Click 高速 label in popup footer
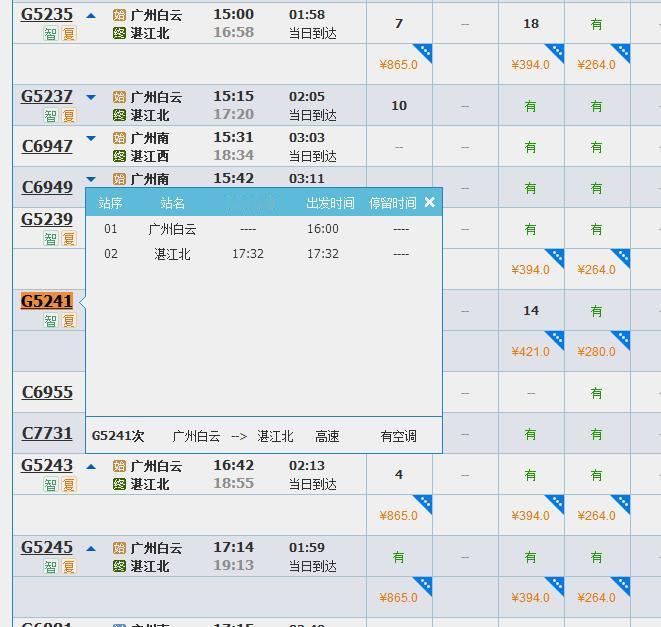This screenshot has width=661, height=627. coord(327,436)
